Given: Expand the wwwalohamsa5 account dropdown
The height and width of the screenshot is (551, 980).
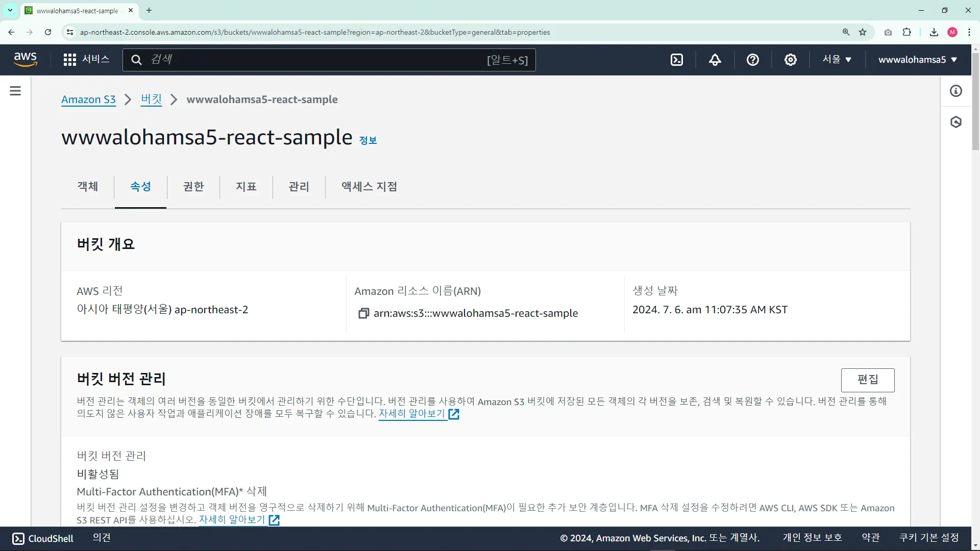Looking at the screenshot, I should click(x=917, y=60).
